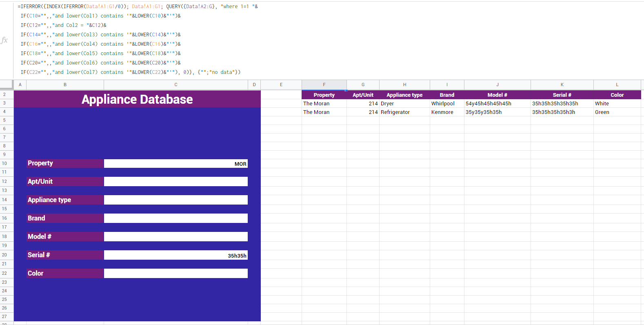Image resolution: width=644 pixels, height=325 pixels.
Task: Click the Brand label on the form
Action: [65, 218]
